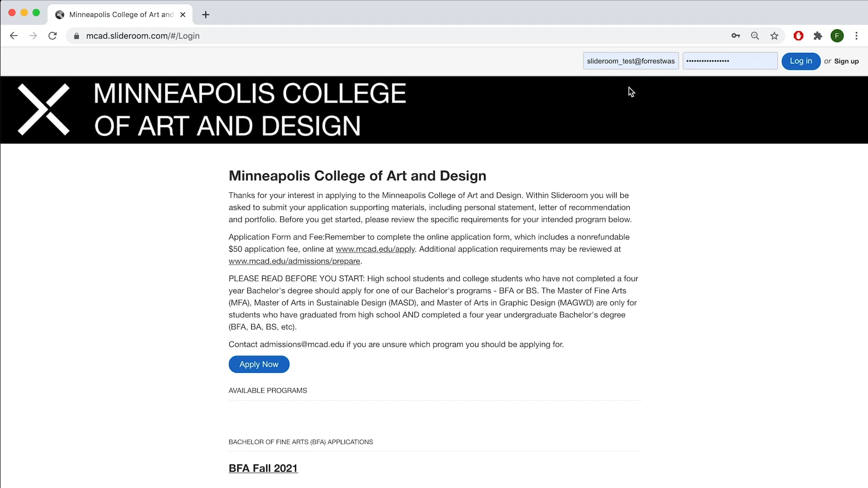This screenshot has height=488, width=868.
Task: Click the Sign up link
Action: [x=846, y=61]
